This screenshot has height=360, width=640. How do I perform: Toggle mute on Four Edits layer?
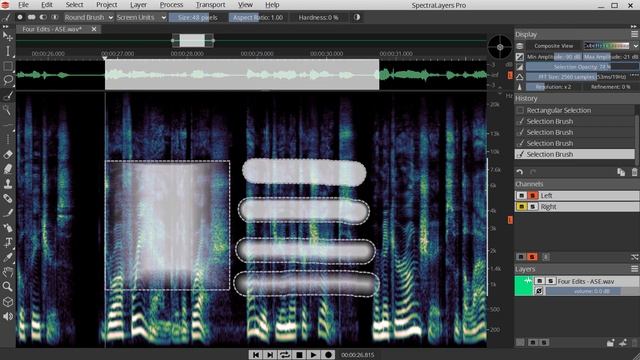(x=539, y=281)
